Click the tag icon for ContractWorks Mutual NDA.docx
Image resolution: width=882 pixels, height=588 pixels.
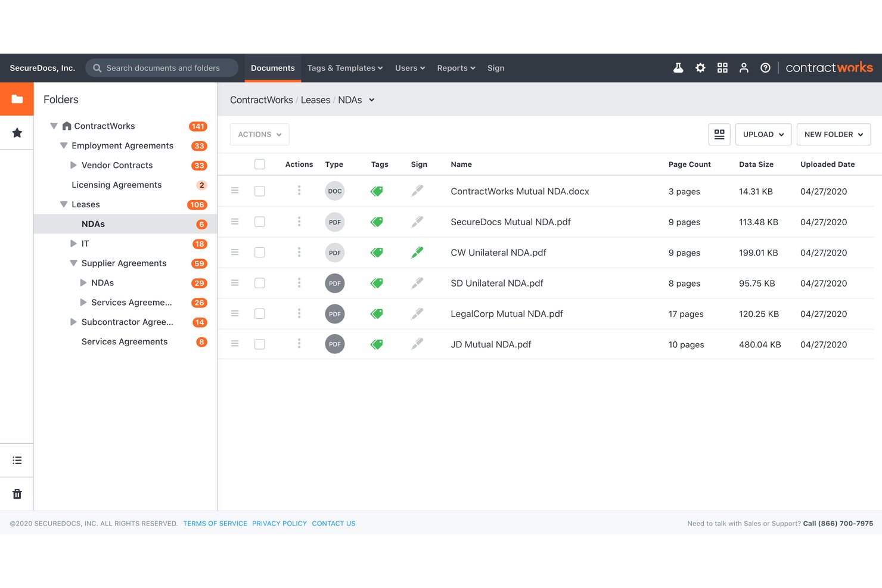pos(377,191)
